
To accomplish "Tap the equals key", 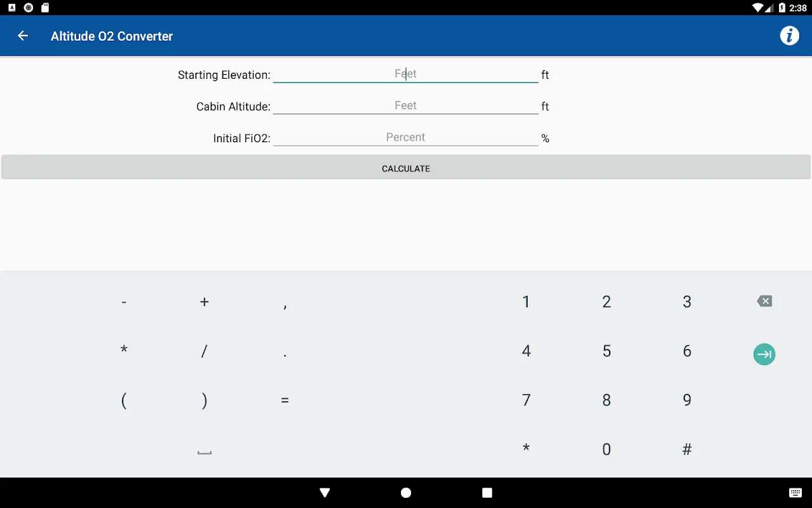I will [x=285, y=400].
